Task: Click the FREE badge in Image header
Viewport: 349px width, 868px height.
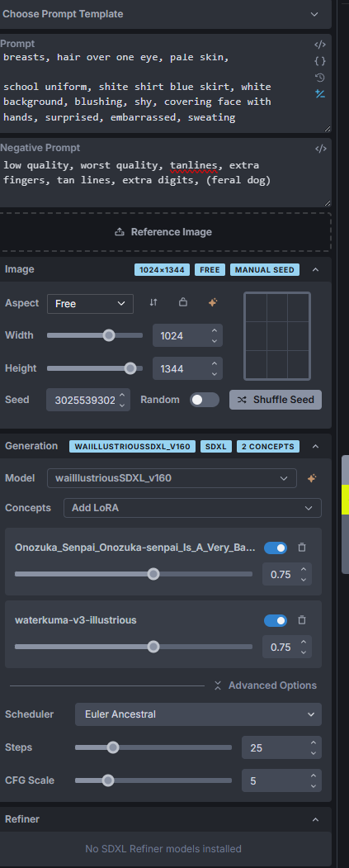Action: tap(210, 269)
